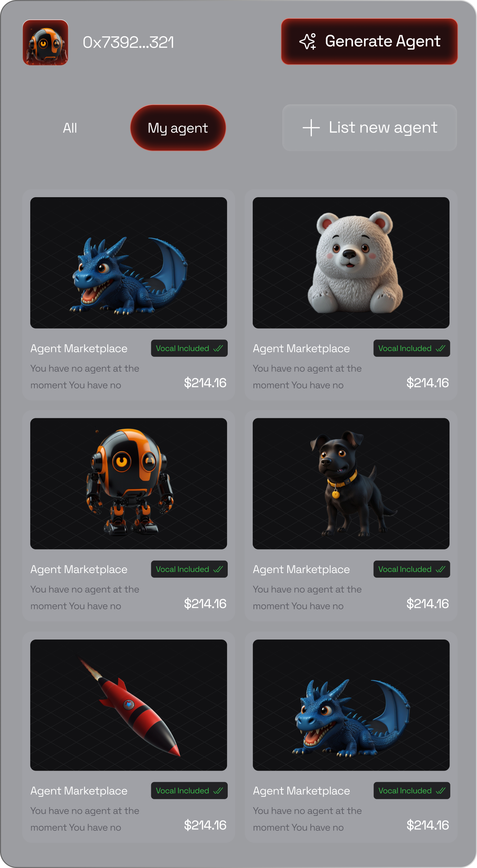Image resolution: width=477 pixels, height=868 pixels.
Task: Click the double-check icon on first dragon card
Action: click(218, 348)
